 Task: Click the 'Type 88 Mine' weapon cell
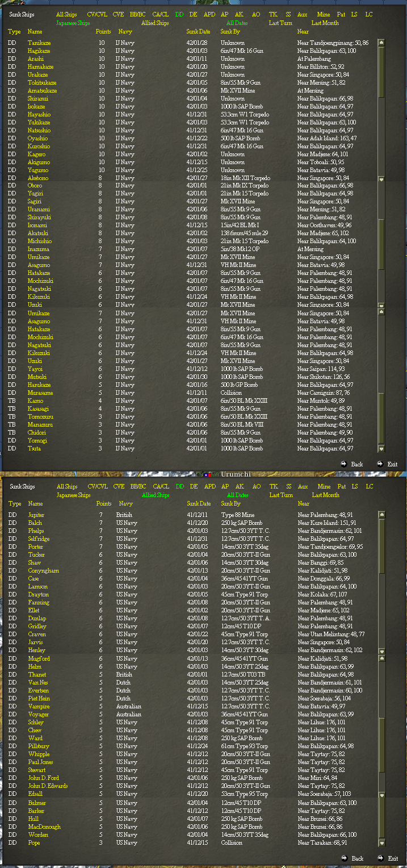(x=237, y=515)
